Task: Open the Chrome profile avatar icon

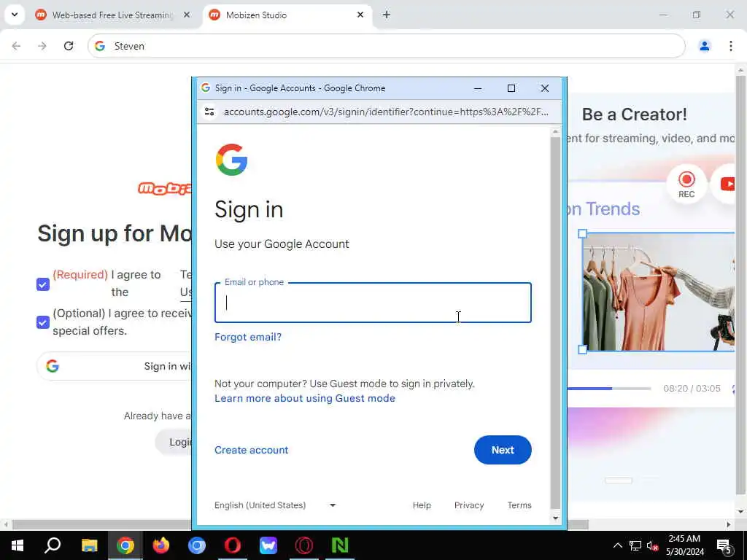Action: (x=704, y=46)
